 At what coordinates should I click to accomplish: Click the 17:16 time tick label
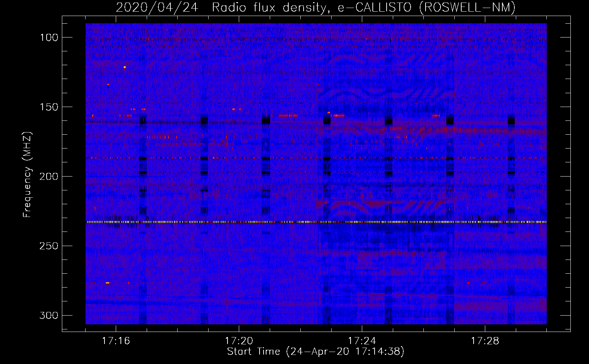click(116, 341)
